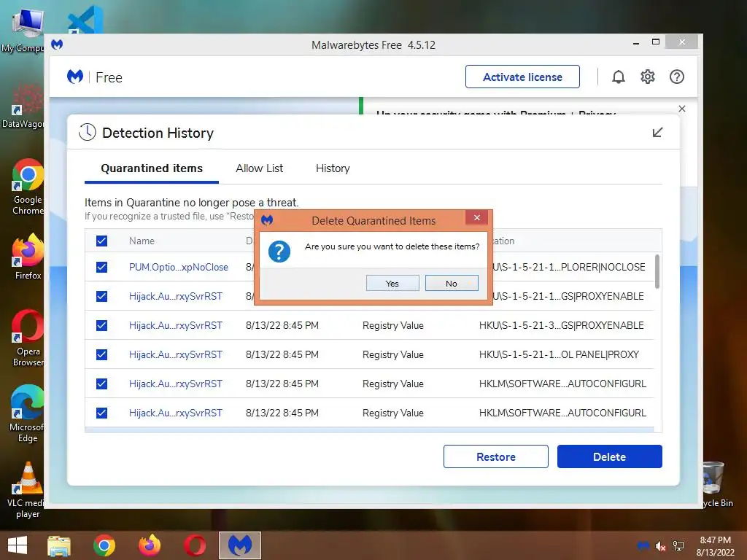The height and width of the screenshot is (560, 747).
Task: Click the taskbar clock 8:47 PM
Action: pos(715,540)
